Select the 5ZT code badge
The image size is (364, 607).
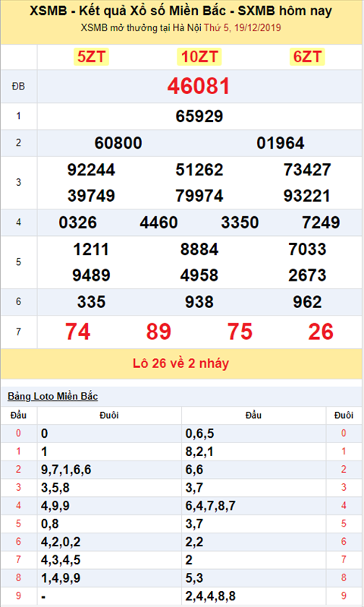pos(91,57)
